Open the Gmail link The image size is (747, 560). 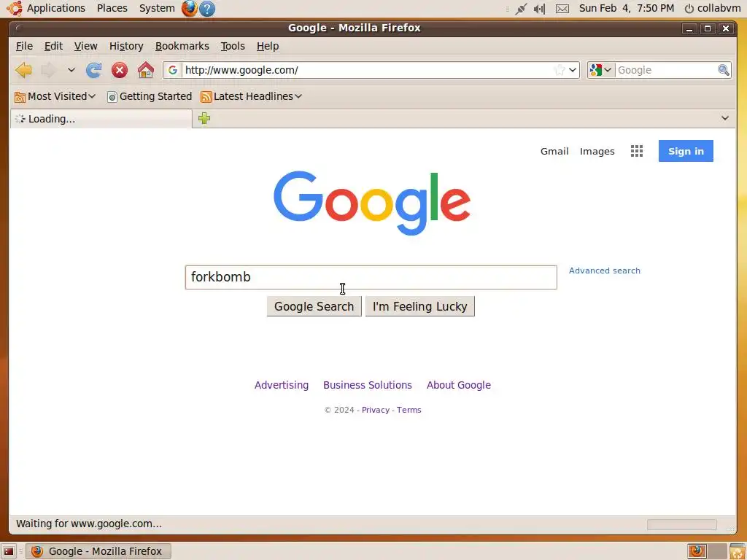(554, 152)
